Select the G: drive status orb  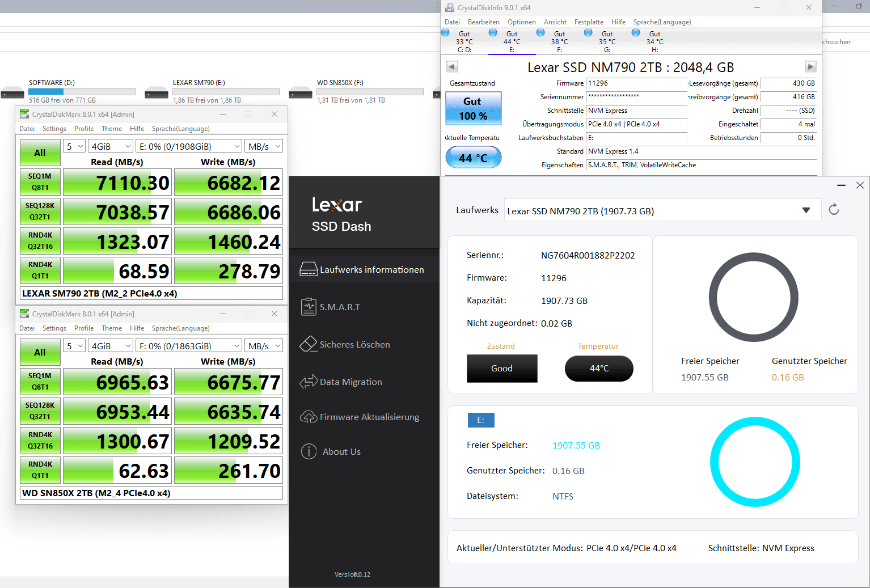[588, 33]
